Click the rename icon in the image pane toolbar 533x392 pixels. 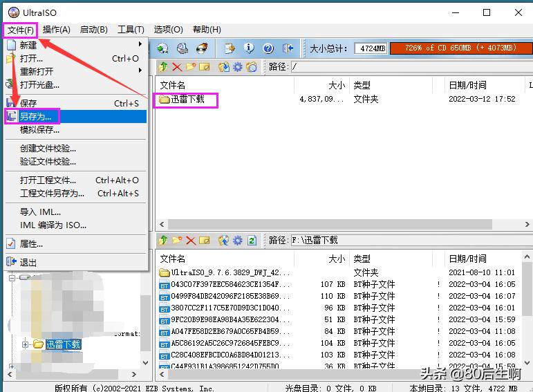pos(205,67)
